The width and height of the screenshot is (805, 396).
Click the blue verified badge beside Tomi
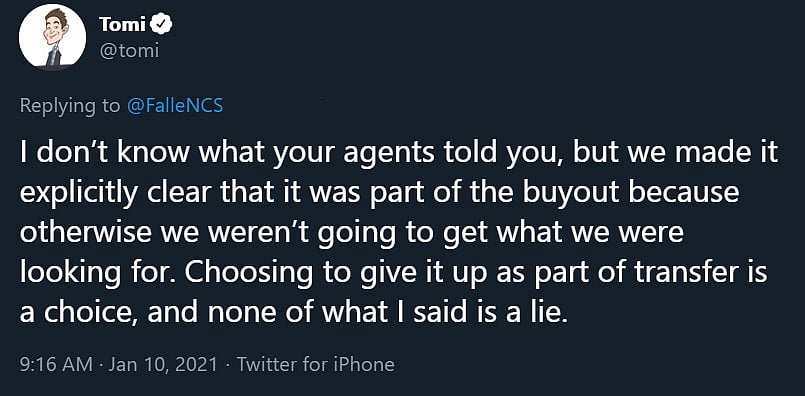click(163, 24)
